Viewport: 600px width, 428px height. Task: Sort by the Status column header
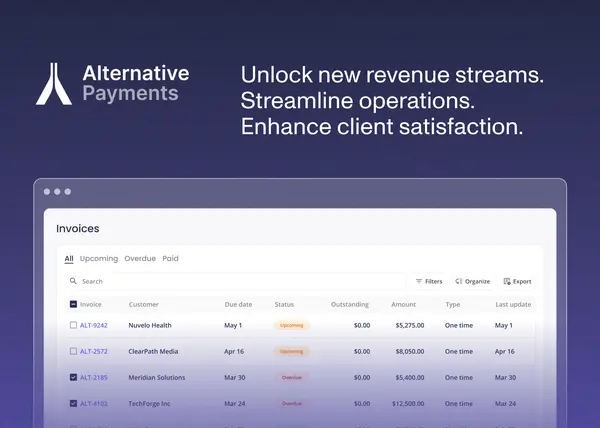coord(284,304)
